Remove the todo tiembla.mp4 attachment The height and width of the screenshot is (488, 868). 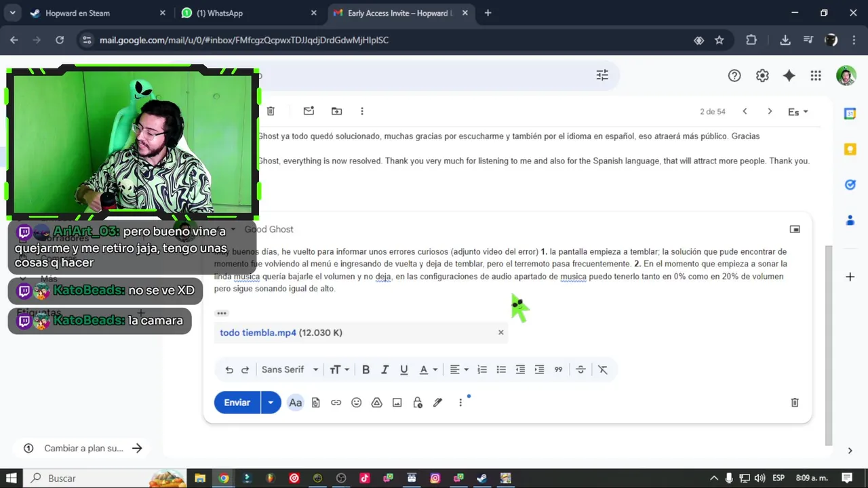point(501,332)
